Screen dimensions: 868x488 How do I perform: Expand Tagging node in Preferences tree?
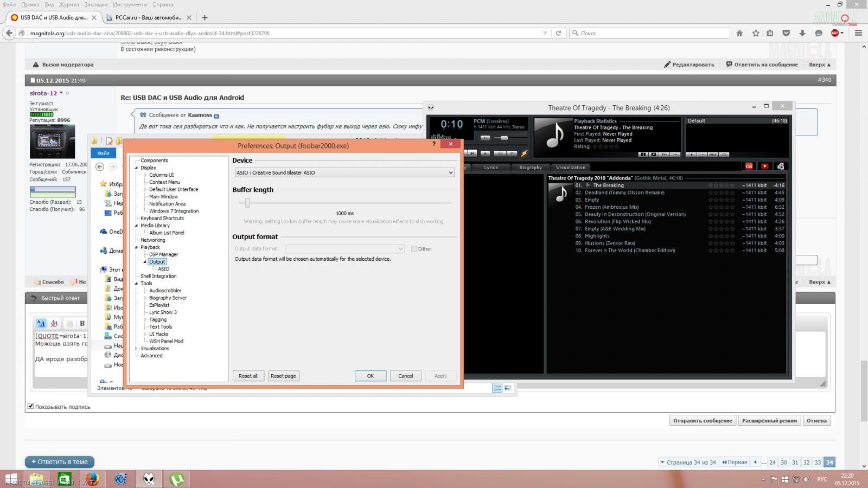[x=145, y=320]
